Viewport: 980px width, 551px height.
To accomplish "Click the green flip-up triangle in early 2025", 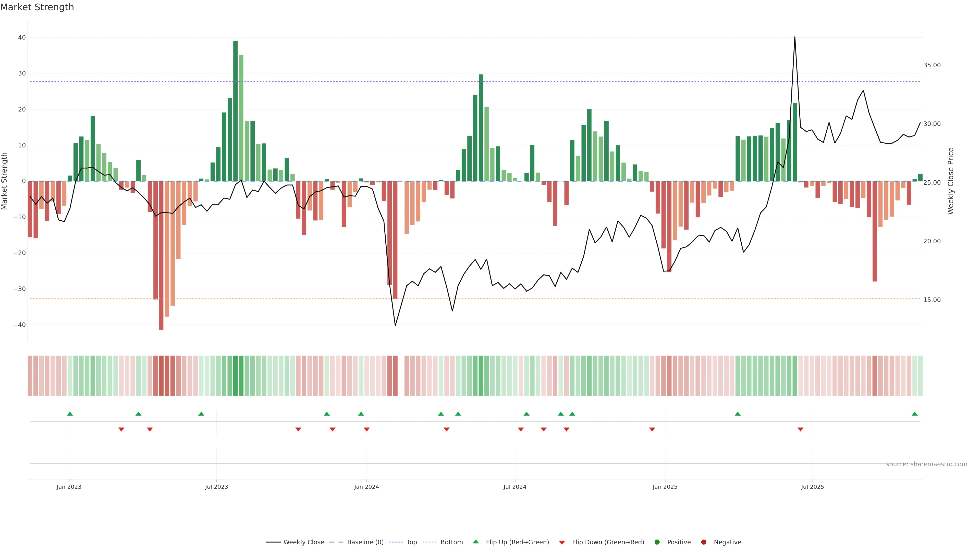I will 738,414.
